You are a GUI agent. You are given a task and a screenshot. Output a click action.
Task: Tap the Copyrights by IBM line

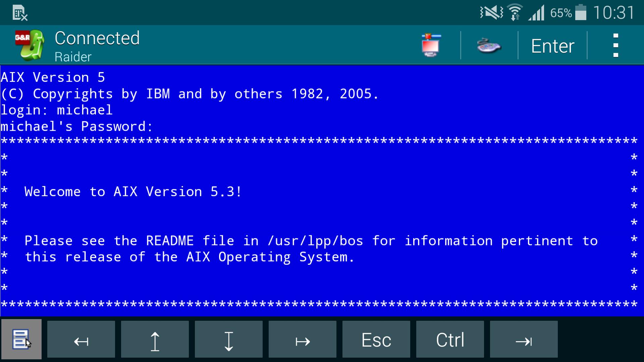(x=190, y=94)
